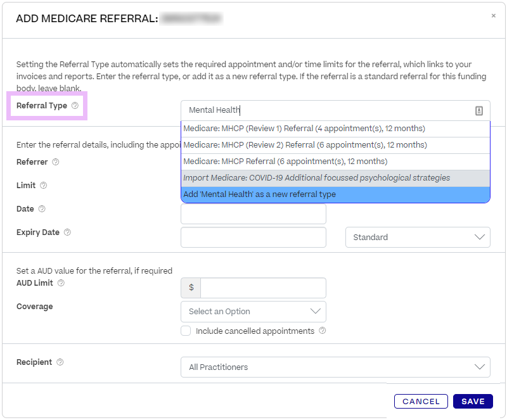Open the Standard expiry dropdown

point(418,238)
